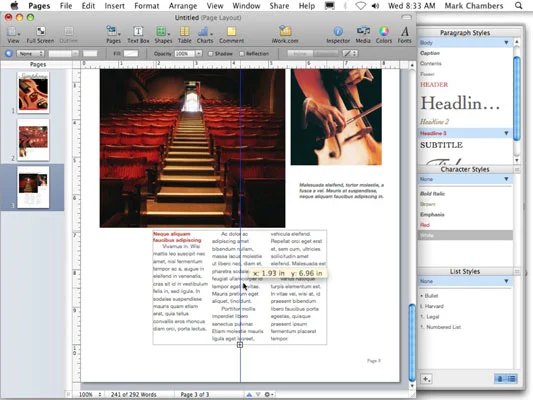
Task: Open the Format menu
Action: point(147,6)
